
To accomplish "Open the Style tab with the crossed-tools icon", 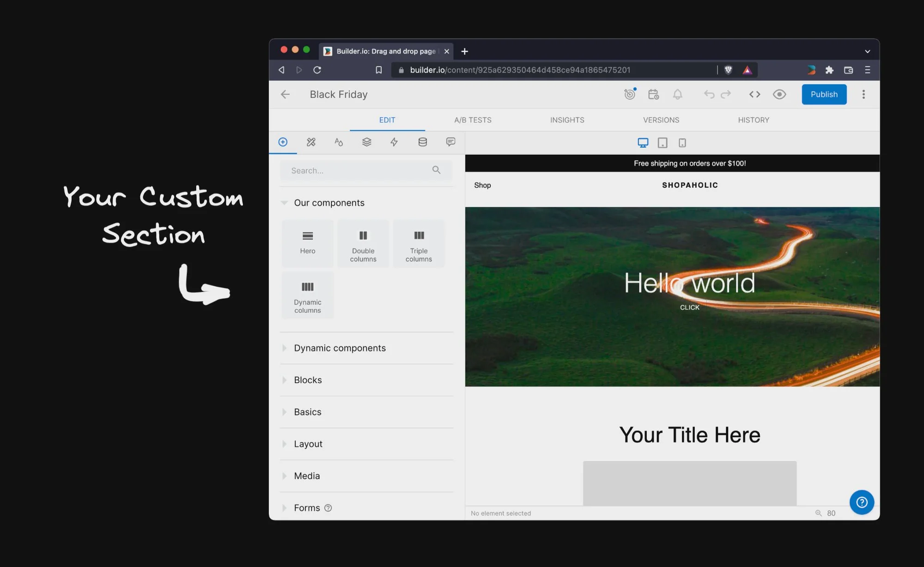I will (311, 142).
